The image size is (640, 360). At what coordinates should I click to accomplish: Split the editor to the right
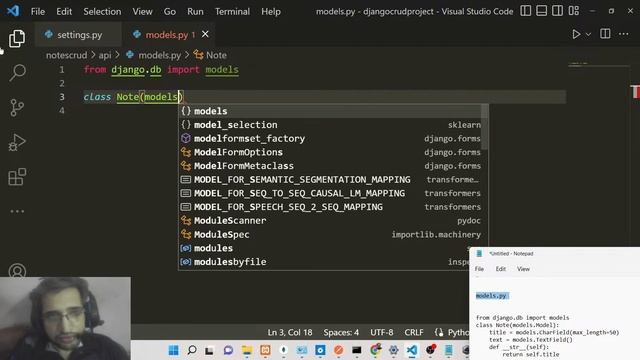(x=605, y=34)
